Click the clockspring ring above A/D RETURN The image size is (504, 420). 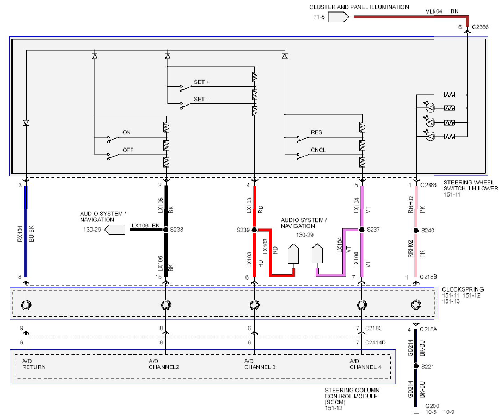26,305
